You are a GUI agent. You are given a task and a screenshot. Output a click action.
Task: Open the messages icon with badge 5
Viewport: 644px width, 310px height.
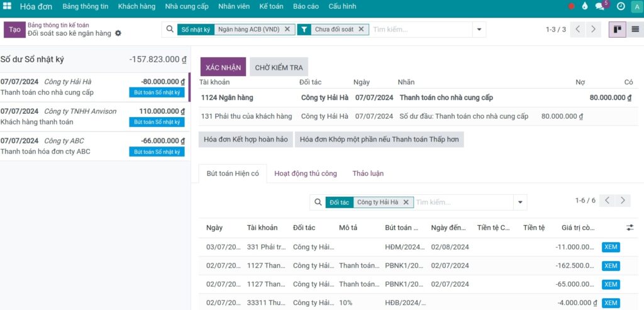pos(601,6)
